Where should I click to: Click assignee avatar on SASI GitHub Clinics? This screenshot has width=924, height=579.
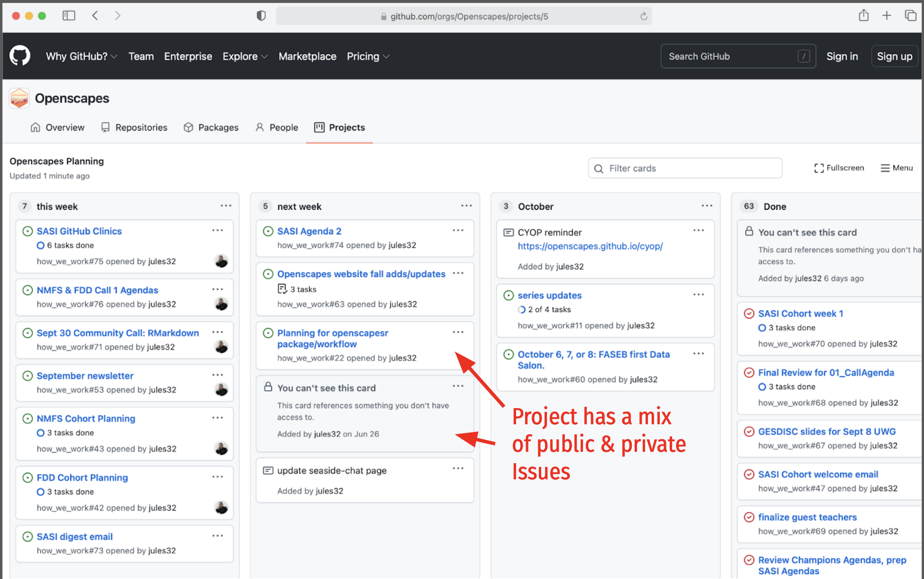pyautogui.click(x=221, y=261)
